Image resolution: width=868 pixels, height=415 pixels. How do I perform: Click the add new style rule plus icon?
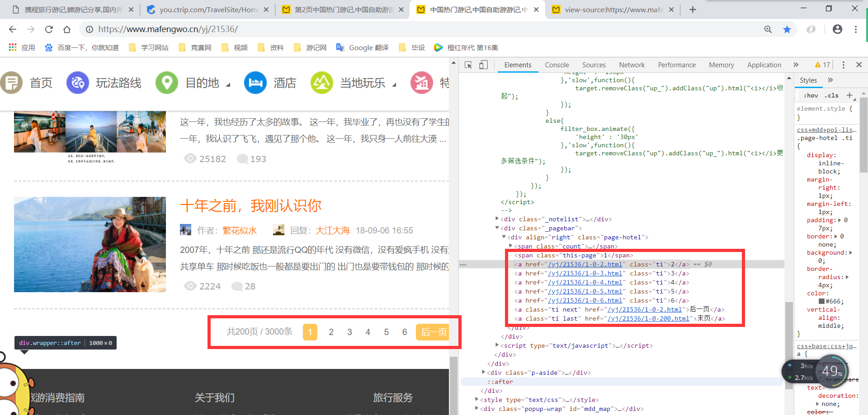849,95
